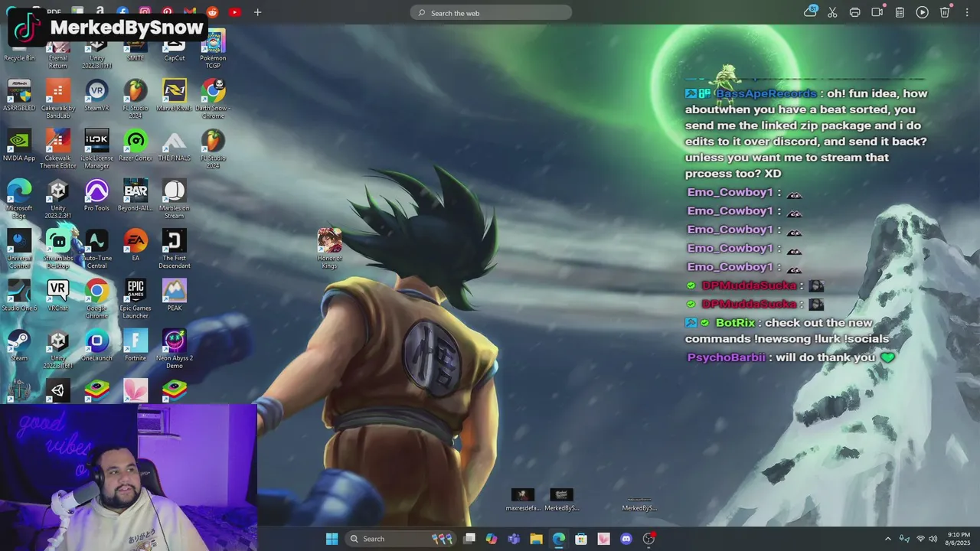
Task: Open the volume control in system tray
Action: (x=933, y=539)
